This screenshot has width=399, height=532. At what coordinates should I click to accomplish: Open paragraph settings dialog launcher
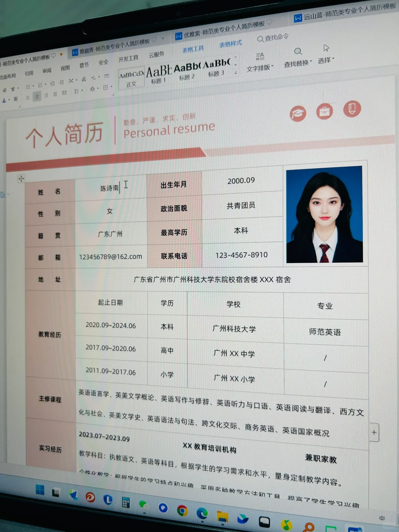click(x=113, y=95)
